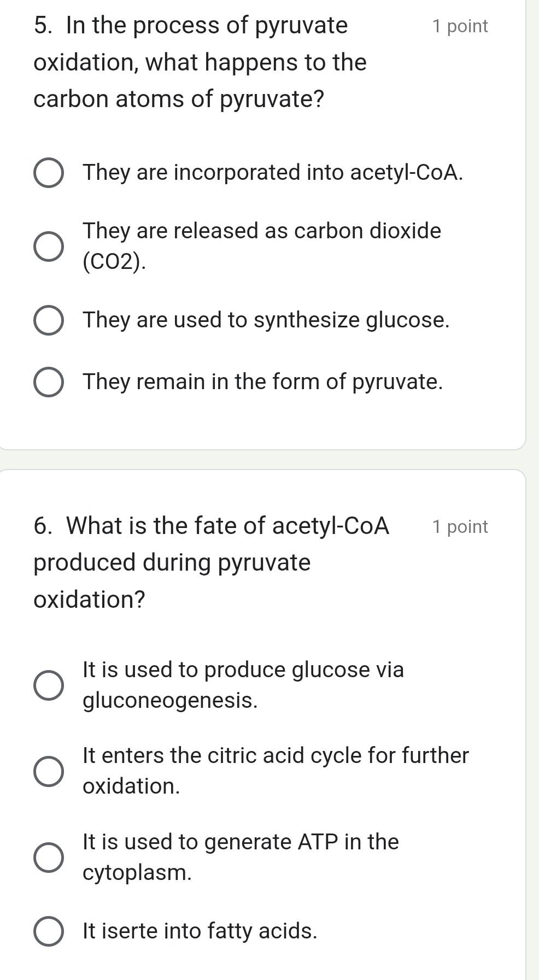Viewport: 539px width, 980px height.
Task: Click the 'They remain in the form of pyruvate.' label
Action: [x=262, y=382]
